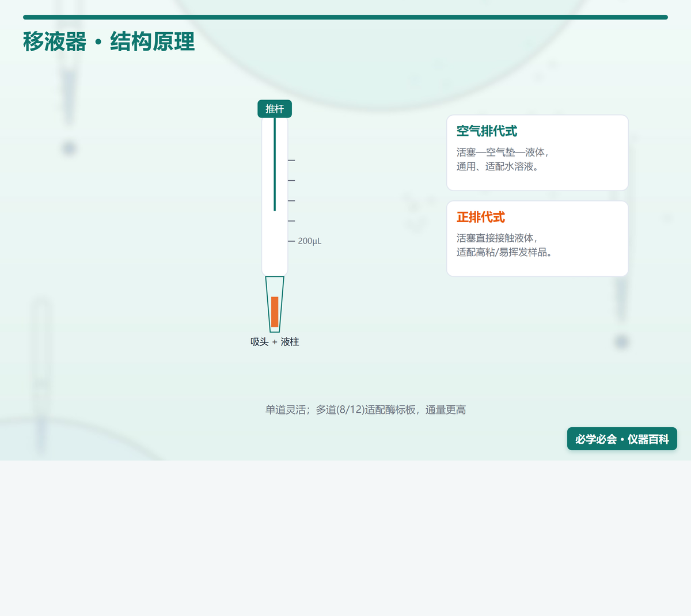Click the 吸头 + 液柱 caption
691x616 pixels.
(x=275, y=342)
